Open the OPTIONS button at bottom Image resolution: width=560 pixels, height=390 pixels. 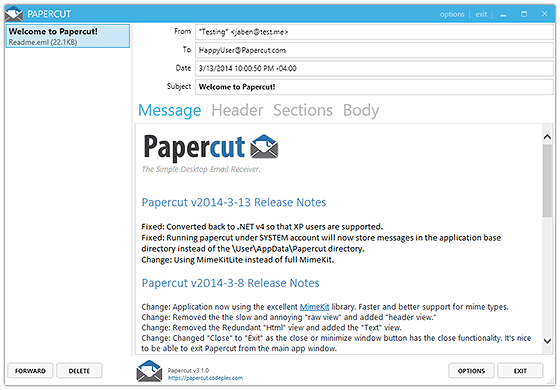(x=471, y=371)
